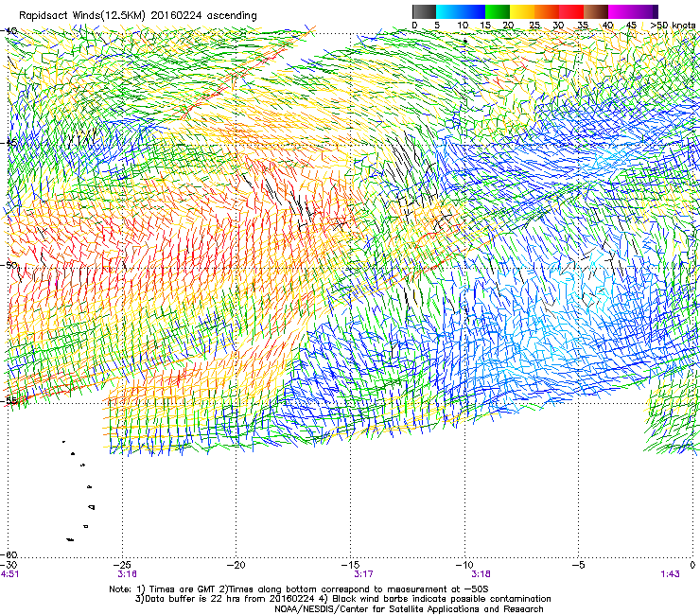Click the '-5' longitude axis label

click(x=578, y=565)
